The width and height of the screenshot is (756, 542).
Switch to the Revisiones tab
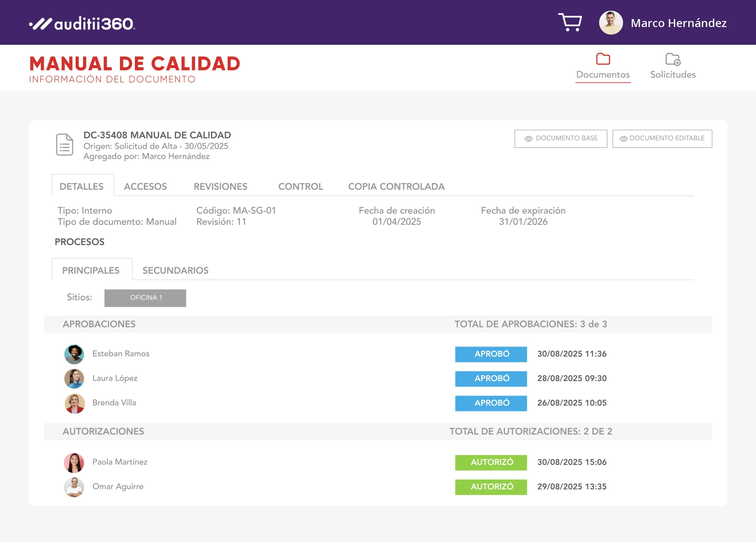click(220, 187)
